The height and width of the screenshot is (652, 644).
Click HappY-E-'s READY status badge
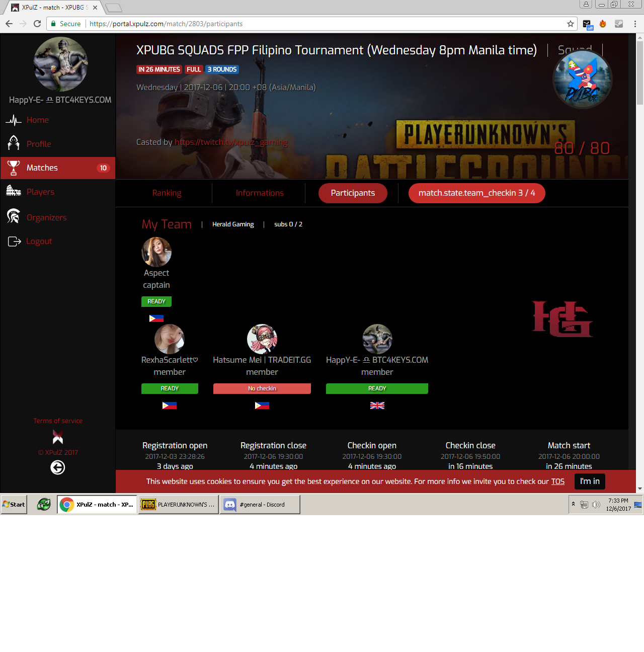377,388
